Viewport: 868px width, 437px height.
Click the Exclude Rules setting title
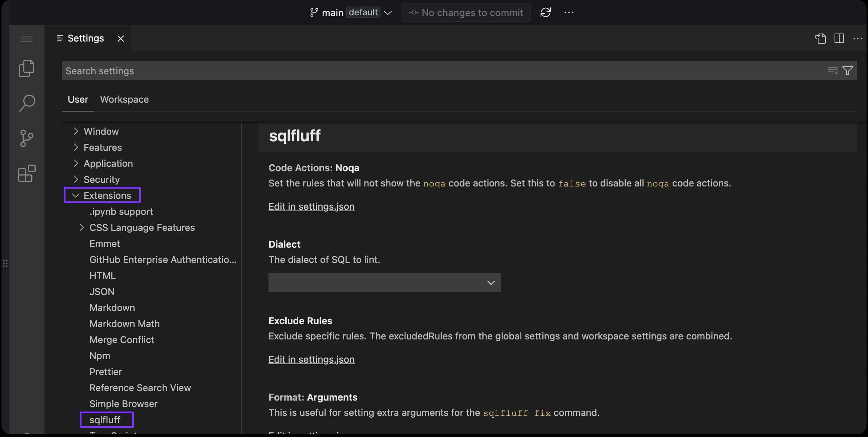(x=300, y=320)
